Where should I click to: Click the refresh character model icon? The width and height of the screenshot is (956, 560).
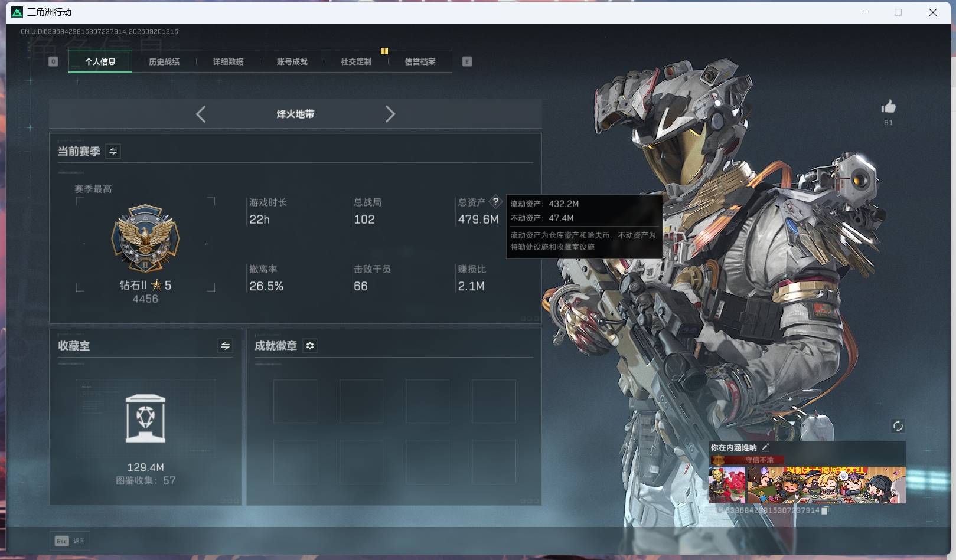pyautogui.click(x=898, y=426)
